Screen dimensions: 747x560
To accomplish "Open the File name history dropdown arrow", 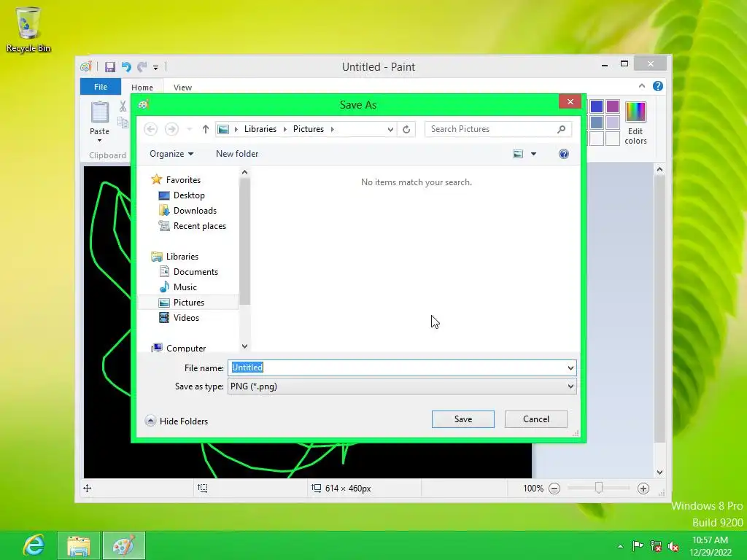I will [x=570, y=367].
